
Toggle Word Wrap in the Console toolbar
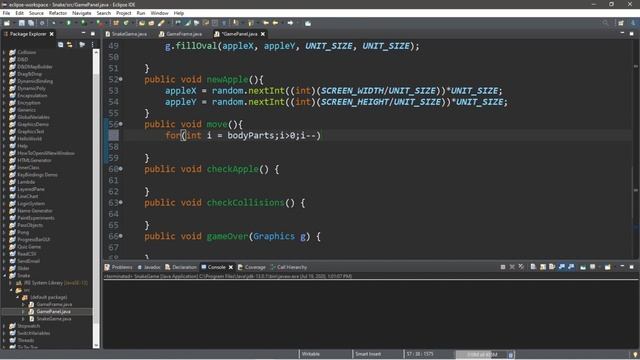(552, 267)
